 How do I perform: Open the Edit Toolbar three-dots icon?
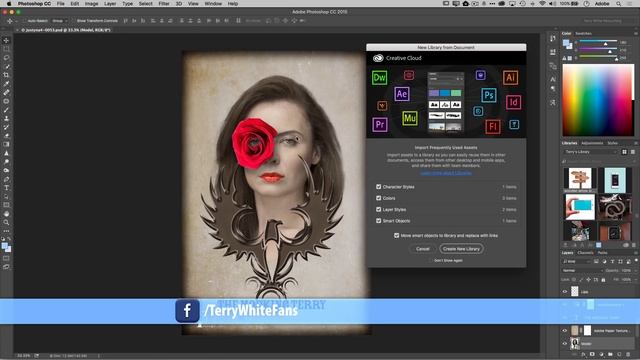coord(6,231)
